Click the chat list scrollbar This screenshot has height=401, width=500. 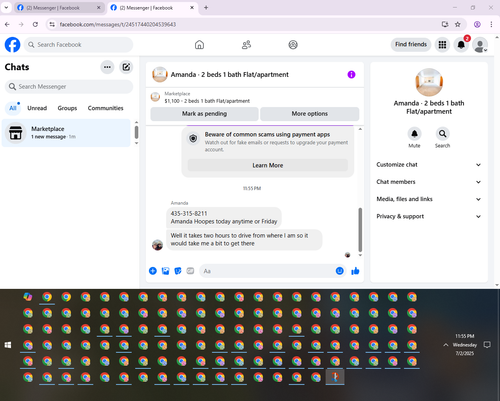tap(136, 132)
